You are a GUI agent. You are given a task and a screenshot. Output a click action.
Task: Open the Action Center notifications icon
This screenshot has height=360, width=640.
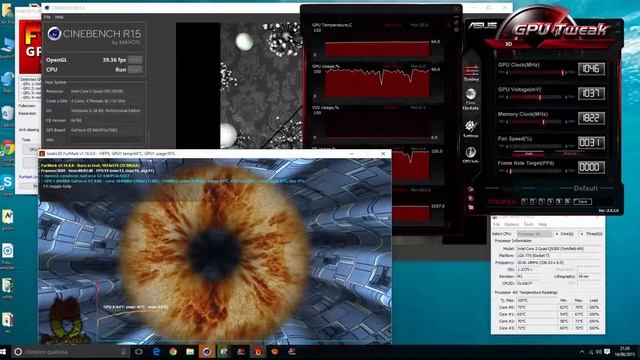(607, 352)
